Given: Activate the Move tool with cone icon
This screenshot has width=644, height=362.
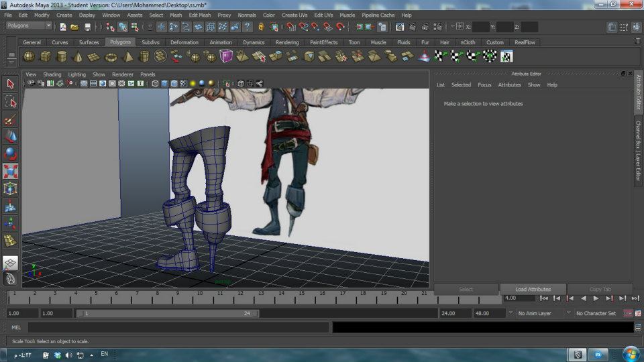Looking at the screenshot, I should pos(10,137).
